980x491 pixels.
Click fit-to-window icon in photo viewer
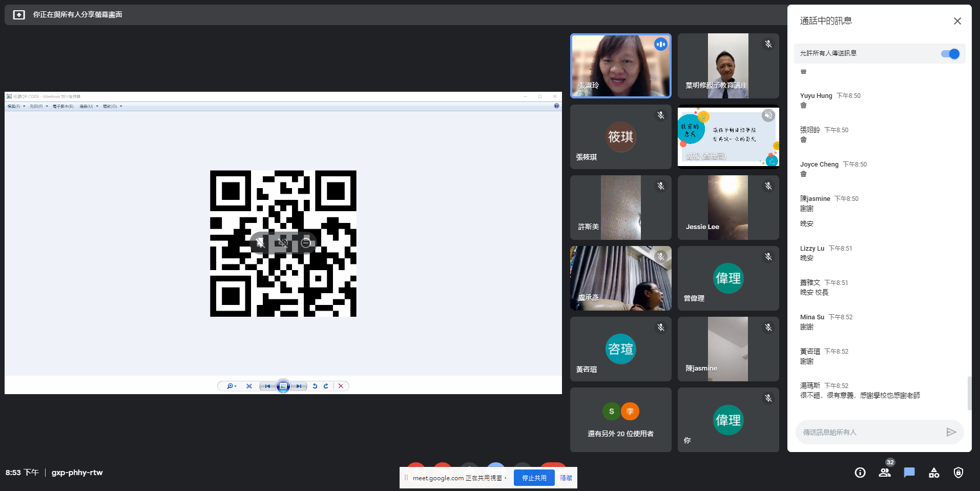tap(249, 386)
